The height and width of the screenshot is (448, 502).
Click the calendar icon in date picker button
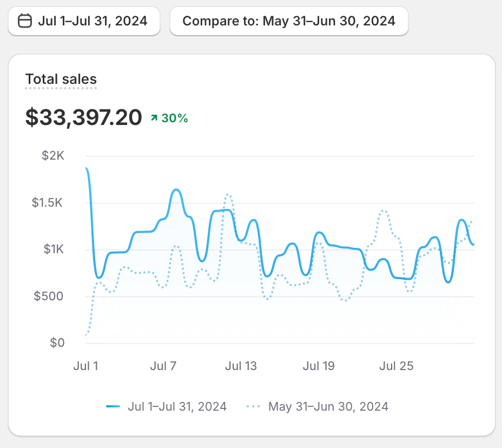click(x=25, y=21)
